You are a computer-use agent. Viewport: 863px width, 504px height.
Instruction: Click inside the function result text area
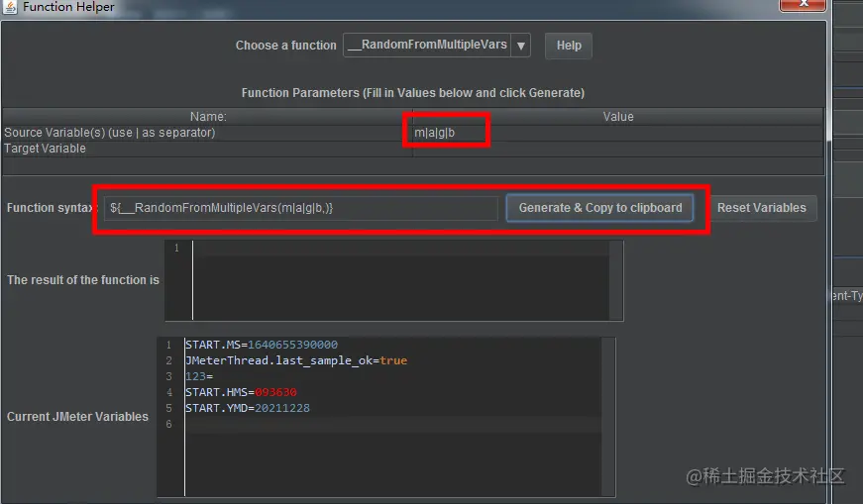(400, 280)
